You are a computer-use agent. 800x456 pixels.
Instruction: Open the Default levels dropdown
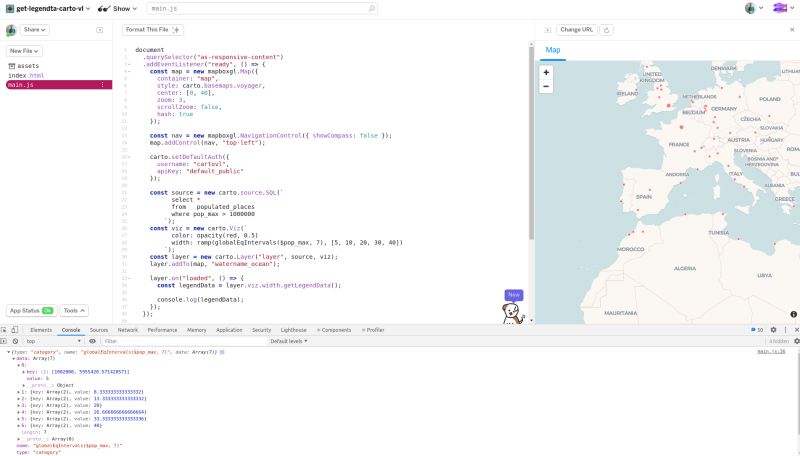(x=289, y=341)
